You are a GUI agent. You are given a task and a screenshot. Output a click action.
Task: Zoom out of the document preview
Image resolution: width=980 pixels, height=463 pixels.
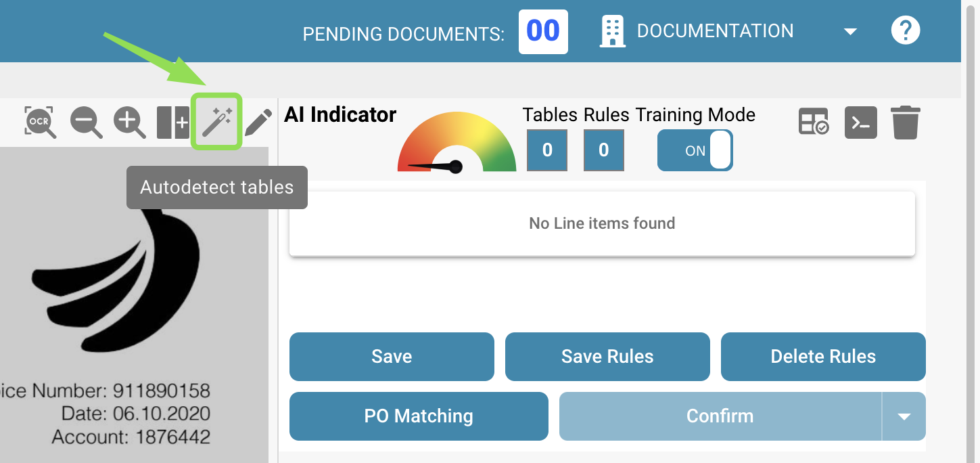(x=86, y=123)
